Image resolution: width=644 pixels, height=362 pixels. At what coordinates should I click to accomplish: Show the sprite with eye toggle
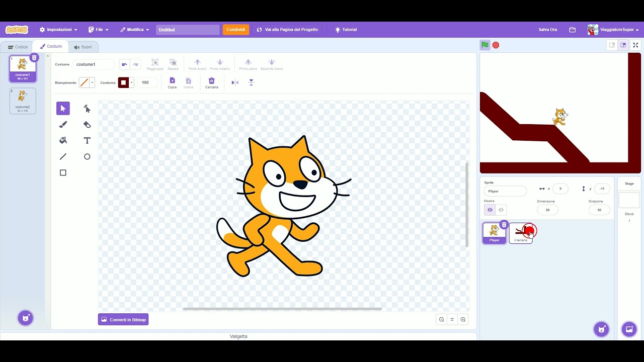pos(490,210)
